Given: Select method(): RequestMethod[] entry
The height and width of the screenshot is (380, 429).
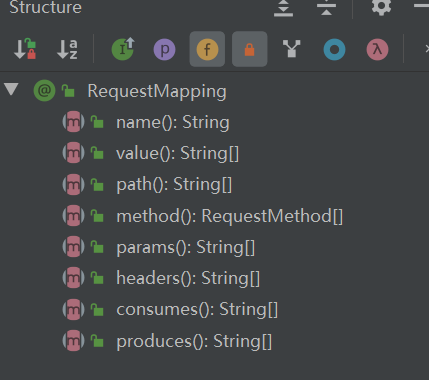Looking at the screenshot, I should coord(229,216).
